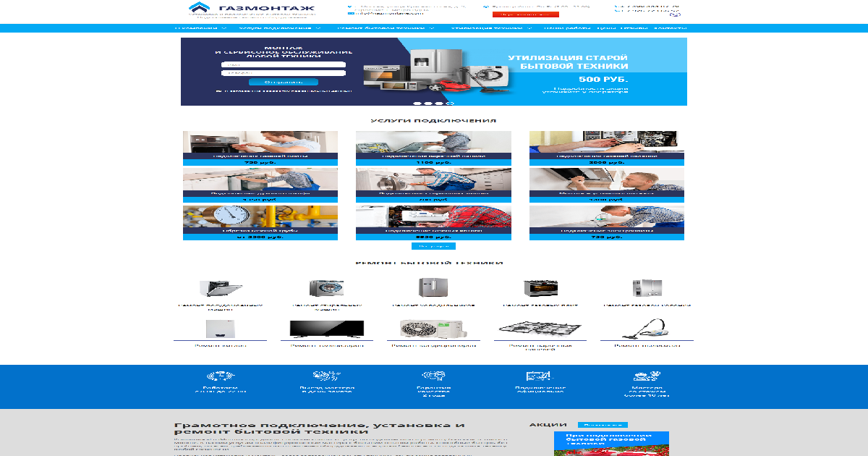Screen dimensions: 868x456
Task: Select the third banner carousel dot
Action: (x=438, y=104)
